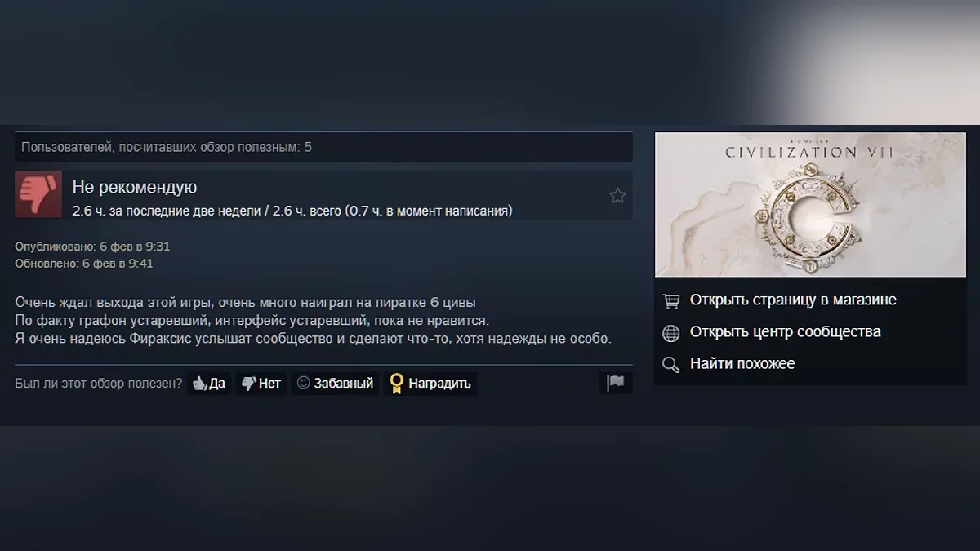
Task: Click the Обновлено 6 фев date
Action: point(83,264)
